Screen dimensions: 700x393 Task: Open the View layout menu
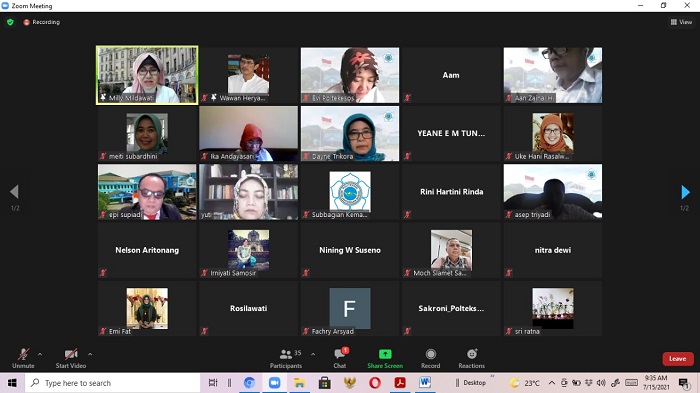pos(681,22)
